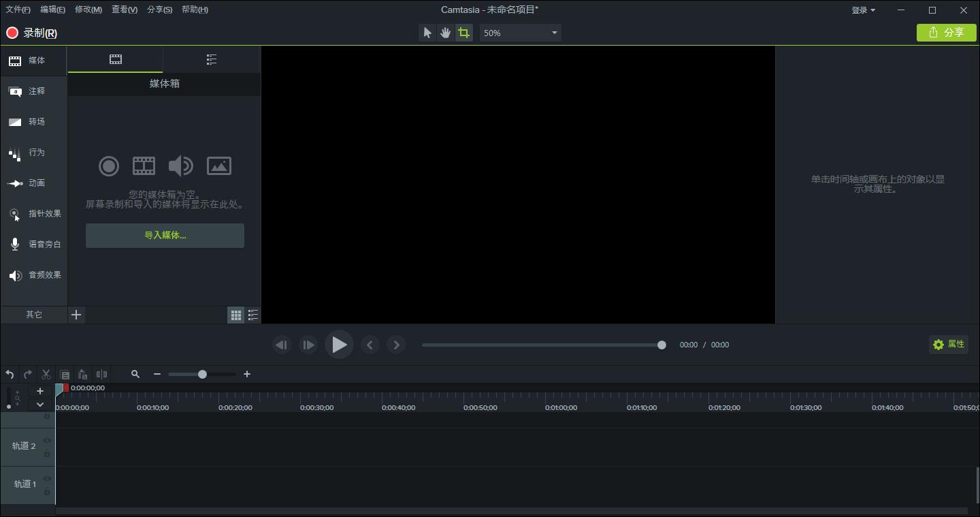Switch media bin to list view
980x517 pixels.
coord(252,315)
